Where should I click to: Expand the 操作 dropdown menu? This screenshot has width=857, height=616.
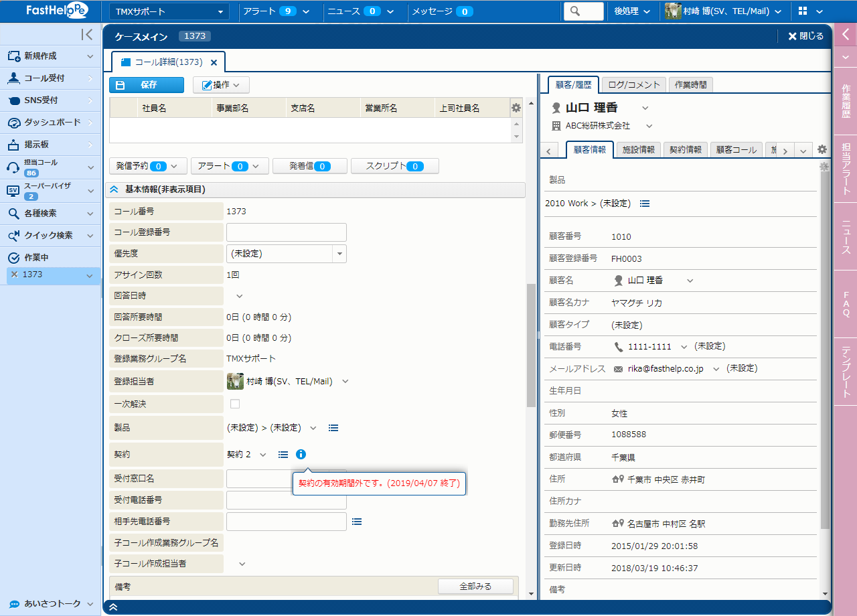tap(221, 85)
